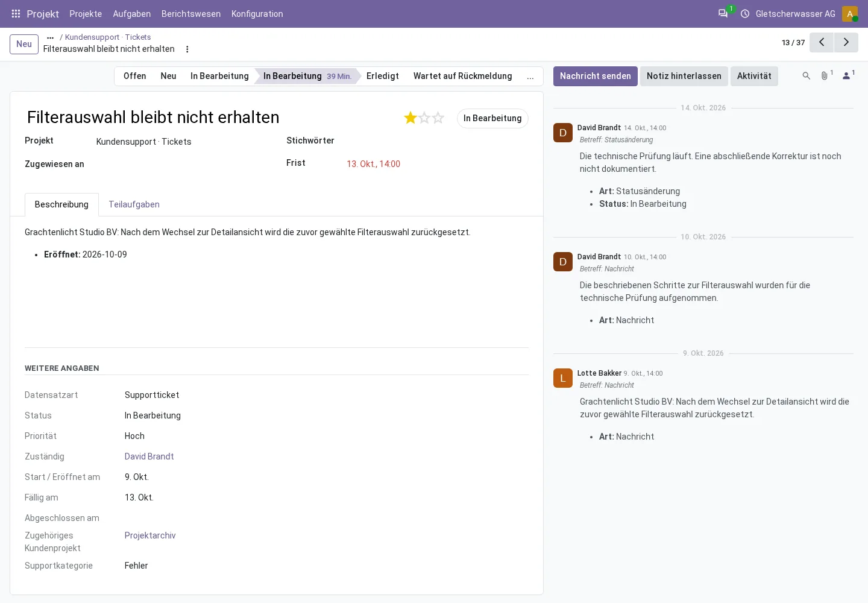Open Frist date 13. Okt., 14:00

tap(374, 164)
